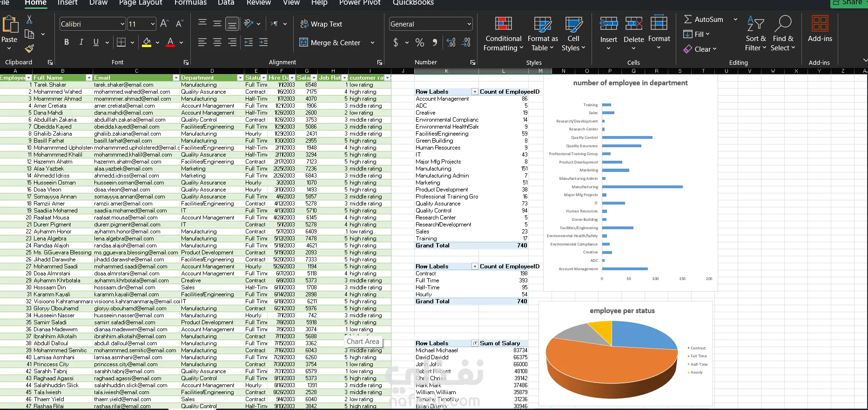Click the Format Painter brush icon
The height and width of the screenshot is (410, 868).
tap(29, 48)
